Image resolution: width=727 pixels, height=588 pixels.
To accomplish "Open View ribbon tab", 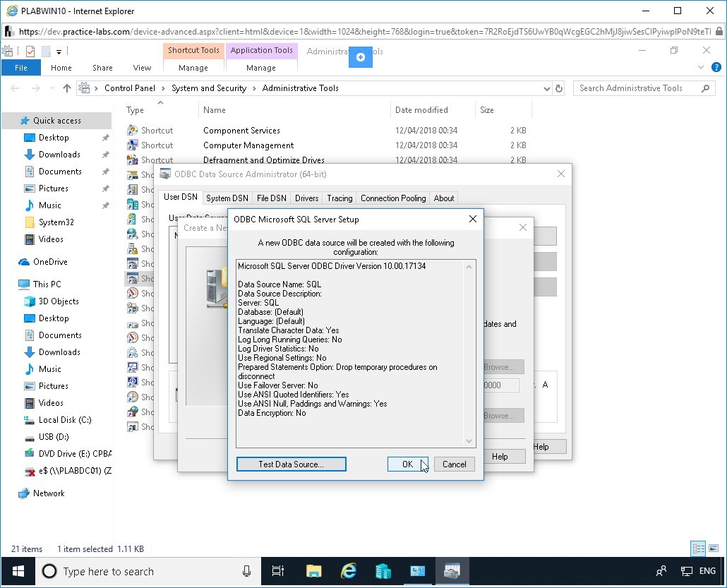I will pos(142,68).
